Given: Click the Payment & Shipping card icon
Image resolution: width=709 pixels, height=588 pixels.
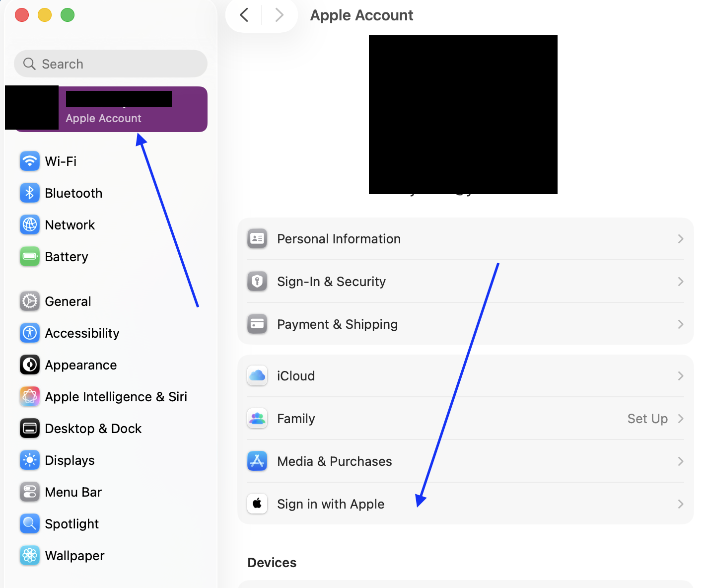Looking at the screenshot, I should tap(257, 324).
